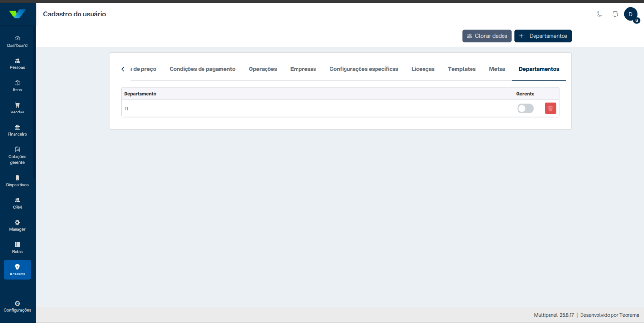This screenshot has width=644, height=323.
Task: Click the Cadastro do usuário title
Action: (74, 14)
